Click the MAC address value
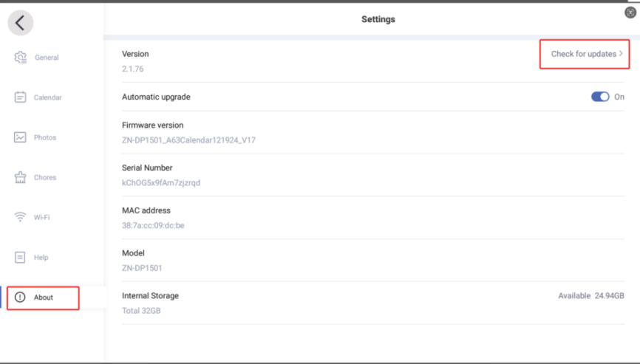The image size is (640, 364). click(153, 225)
